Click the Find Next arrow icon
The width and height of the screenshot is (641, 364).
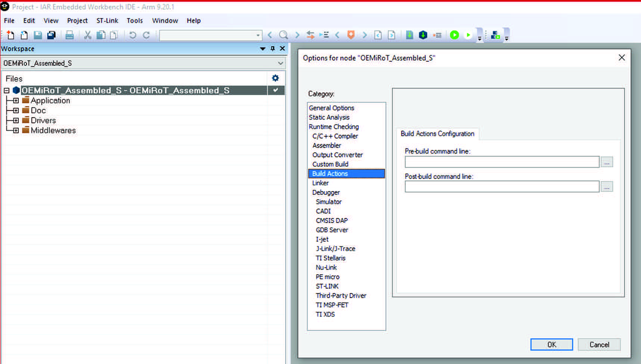(x=297, y=35)
